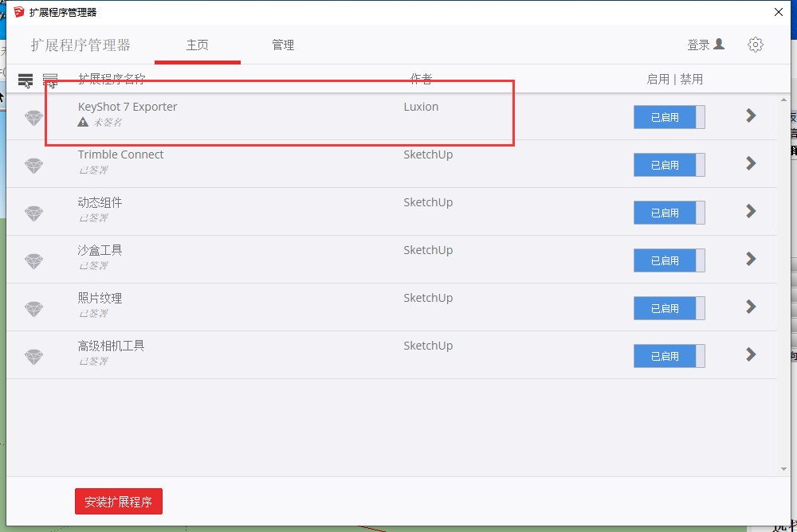The width and height of the screenshot is (797, 532).
Task: Disable the 动态组件 extension toggle
Action: [x=669, y=213]
